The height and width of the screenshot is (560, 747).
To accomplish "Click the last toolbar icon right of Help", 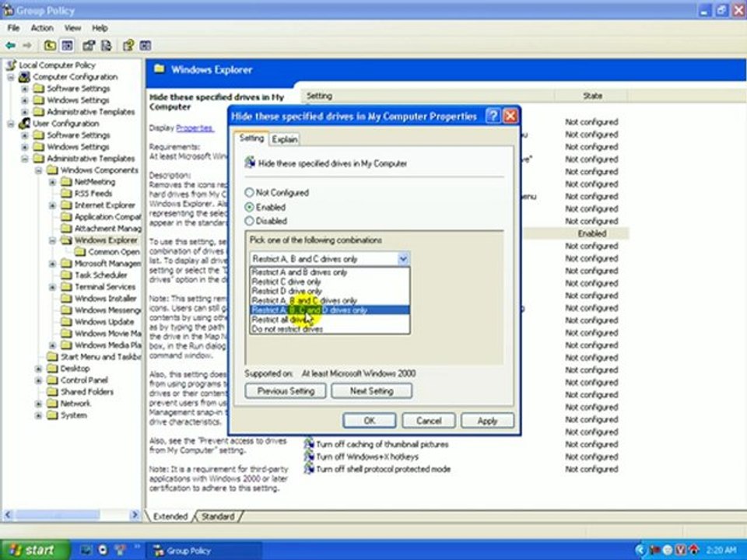I will [146, 46].
